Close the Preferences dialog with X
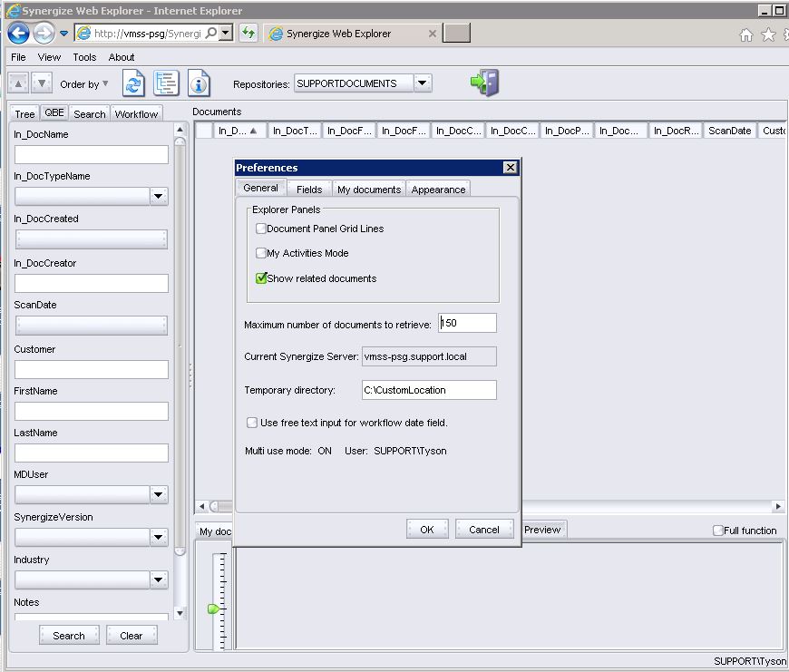This screenshot has width=789, height=672. point(511,168)
